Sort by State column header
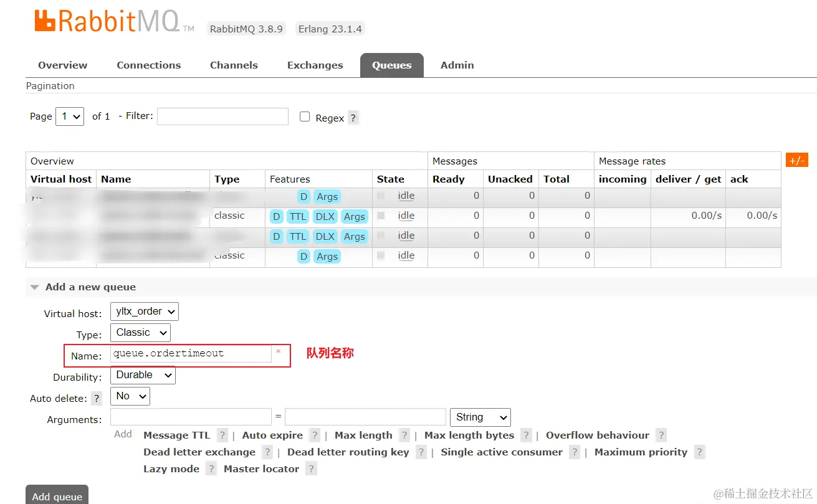The width and height of the screenshot is (817, 504). click(x=391, y=179)
